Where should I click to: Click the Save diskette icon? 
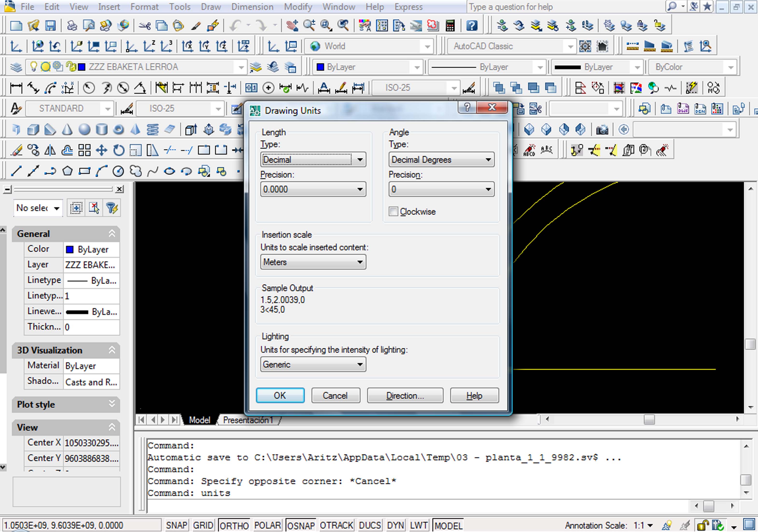pos(50,25)
